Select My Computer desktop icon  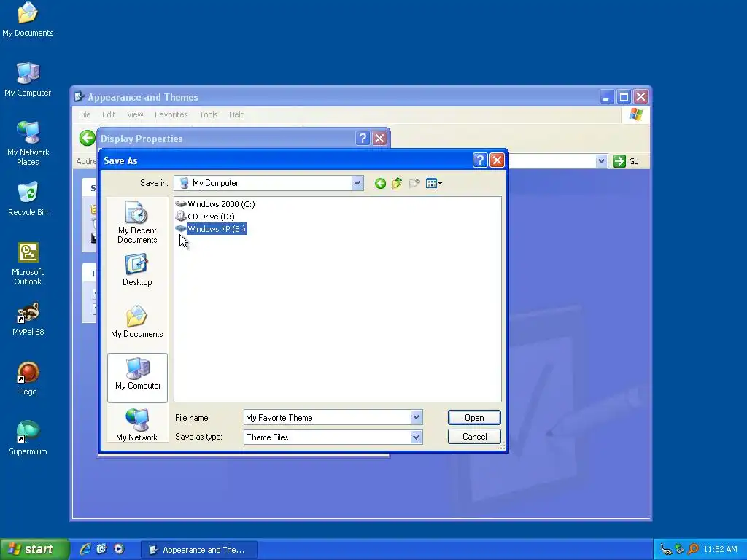coord(28,79)
